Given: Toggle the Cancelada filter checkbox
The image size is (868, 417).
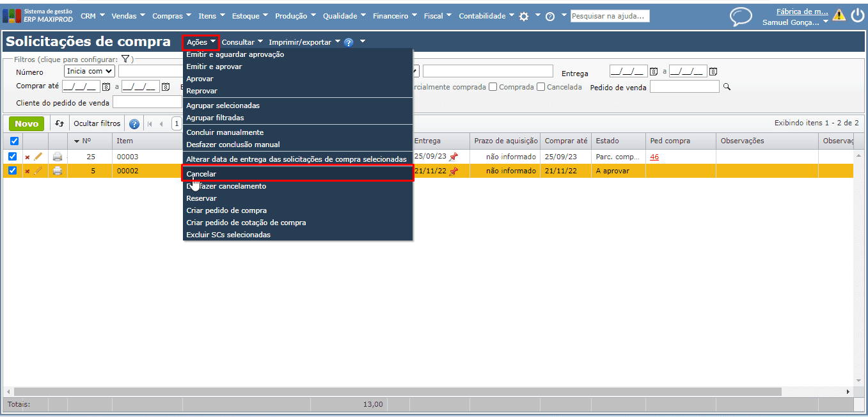Looking at the screenshot, I should click(x=541, y=87).
